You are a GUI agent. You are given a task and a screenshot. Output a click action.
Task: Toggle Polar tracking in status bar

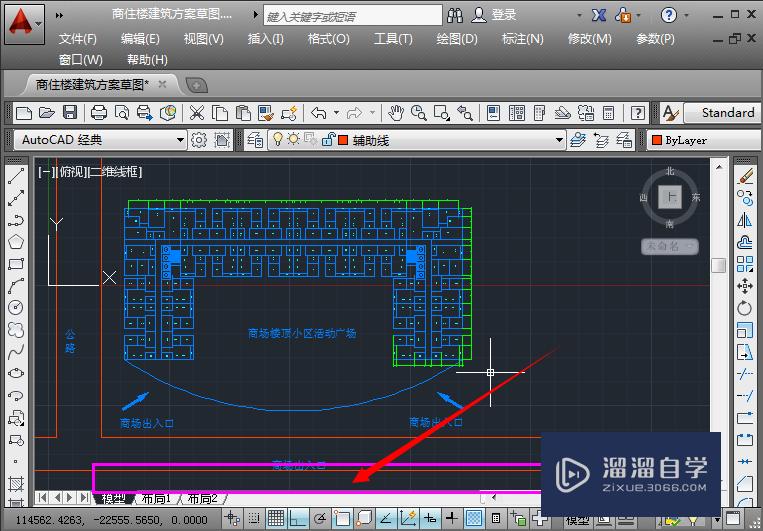pos(320,518)
